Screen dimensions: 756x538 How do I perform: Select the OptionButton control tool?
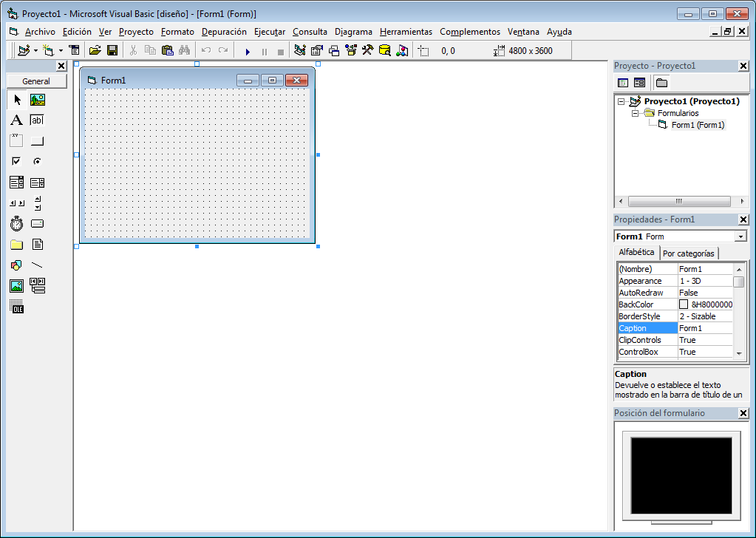click(x=38, y=162)
